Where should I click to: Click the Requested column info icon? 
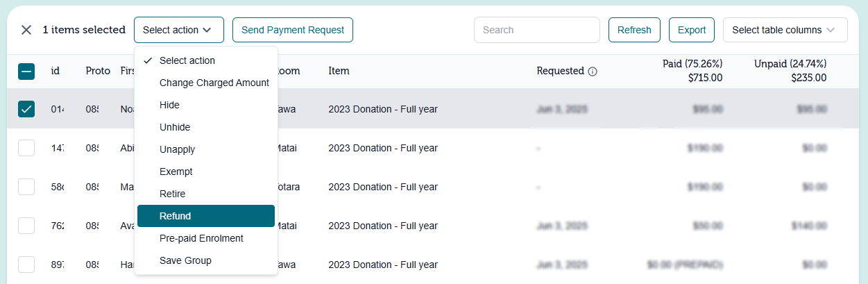point(593,72)
